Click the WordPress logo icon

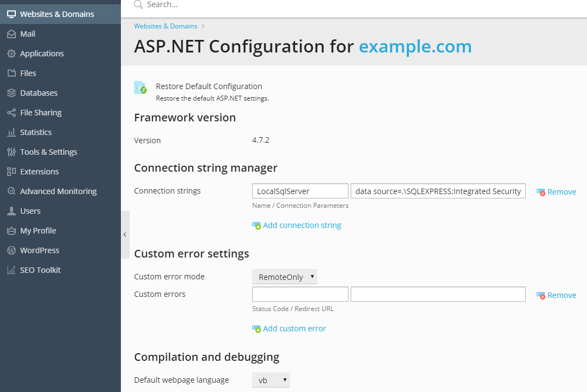11,250
